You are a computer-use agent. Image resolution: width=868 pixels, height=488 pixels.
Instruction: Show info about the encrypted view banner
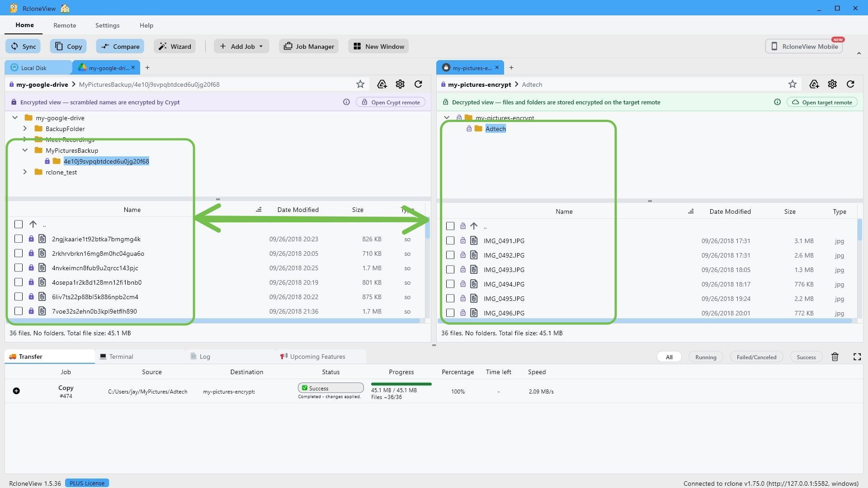coord(346,102)
